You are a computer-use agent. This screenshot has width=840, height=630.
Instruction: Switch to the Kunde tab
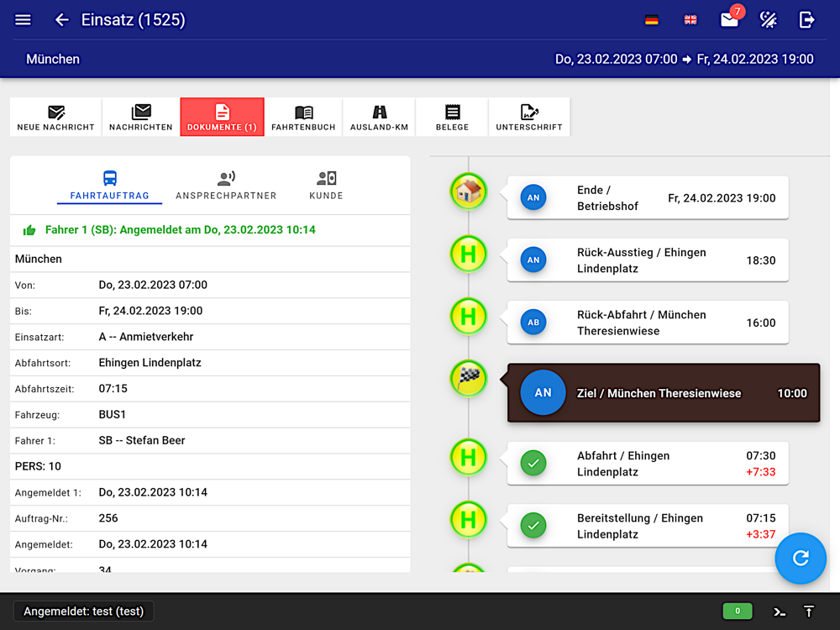coord(326,186)
